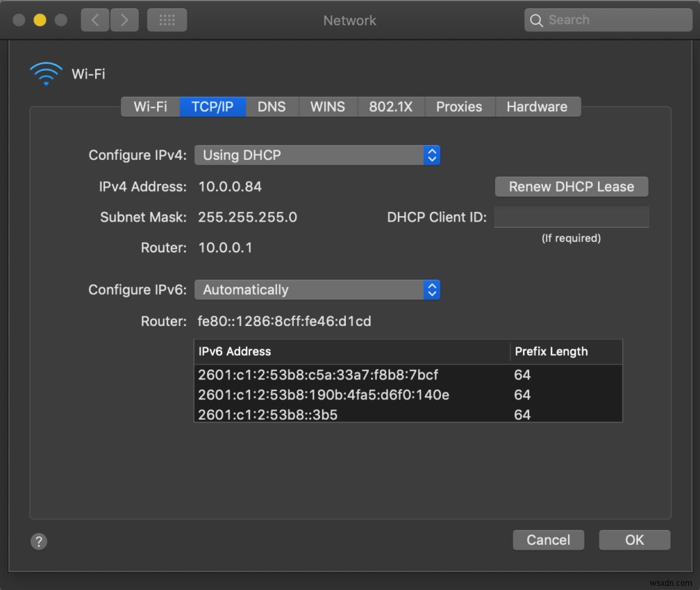This screenshot has width=700, height=590.
Task: Click Renew DHCP Lease button
Action: [x=571, y=187]
